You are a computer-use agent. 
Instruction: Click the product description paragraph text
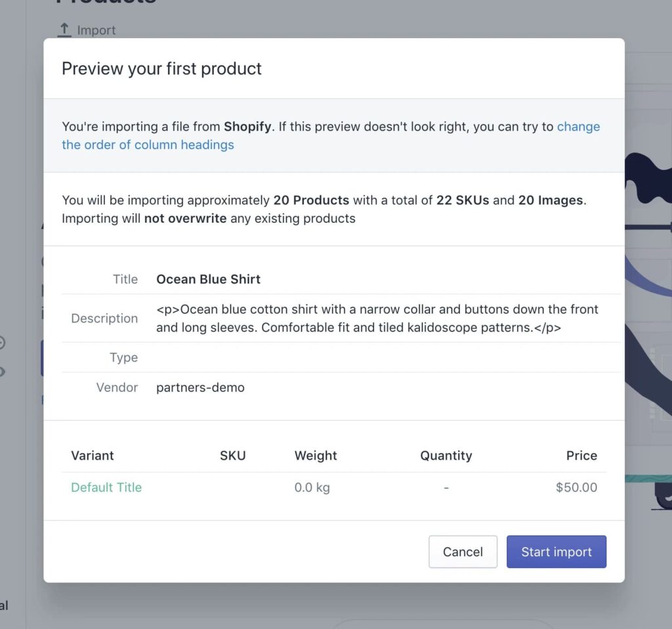pos(377,318)
